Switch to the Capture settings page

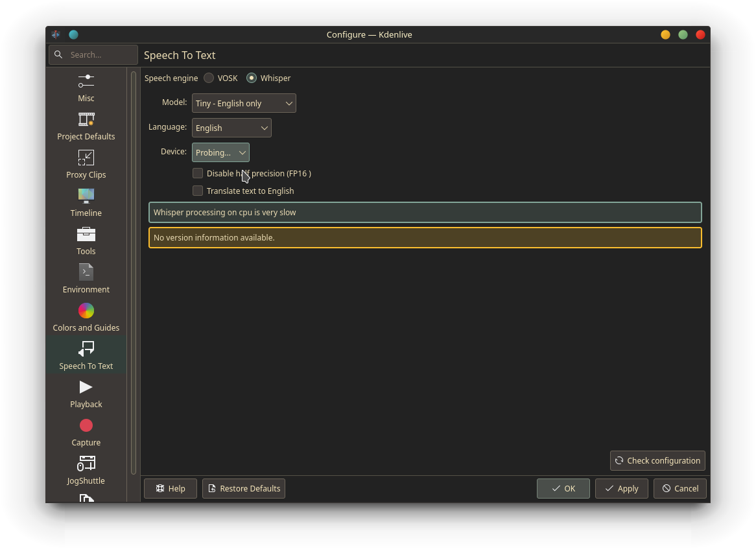pos(86,432)
